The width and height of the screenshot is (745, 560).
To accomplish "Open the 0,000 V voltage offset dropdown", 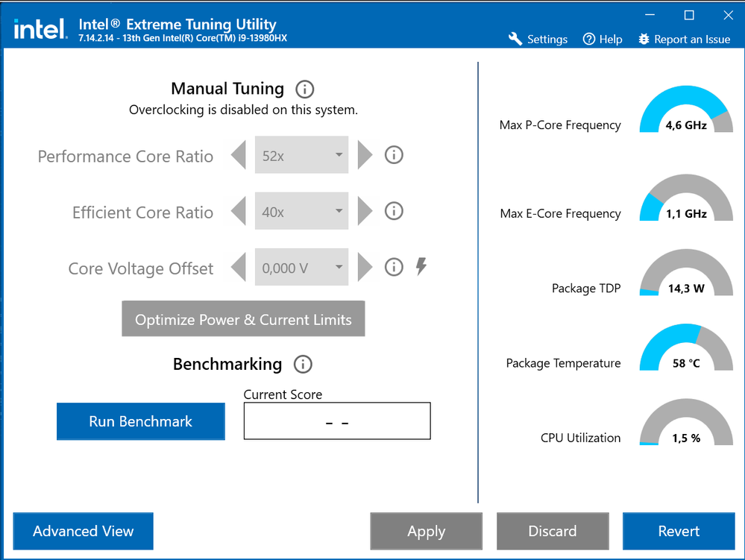I will tap(302, 267).
